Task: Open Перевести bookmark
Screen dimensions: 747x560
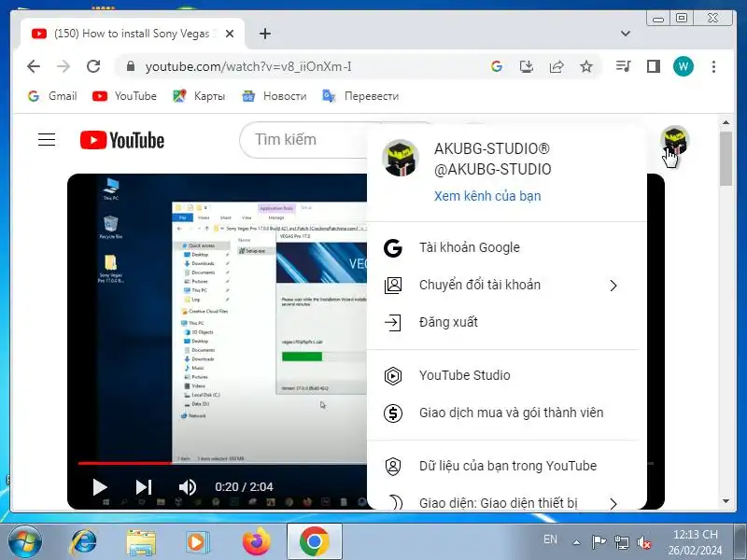Action: [x=360, y=96]
